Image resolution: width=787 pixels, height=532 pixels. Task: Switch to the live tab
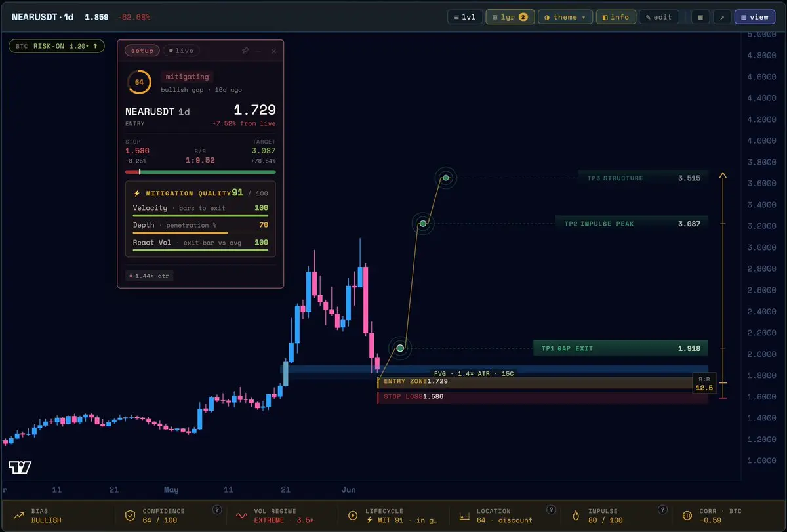click(x=180, y=51)
